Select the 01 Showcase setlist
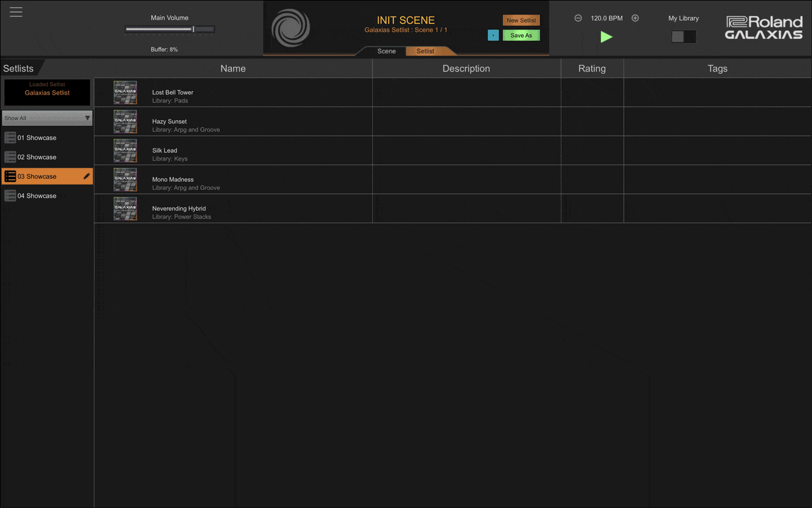Viewport: 812px width, 508px height. point(47,138)
